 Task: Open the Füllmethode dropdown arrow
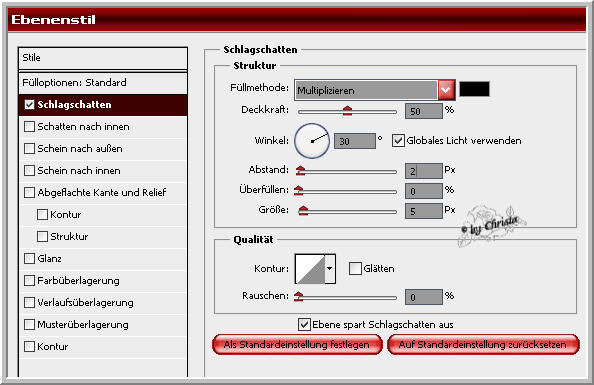[446, 90]
